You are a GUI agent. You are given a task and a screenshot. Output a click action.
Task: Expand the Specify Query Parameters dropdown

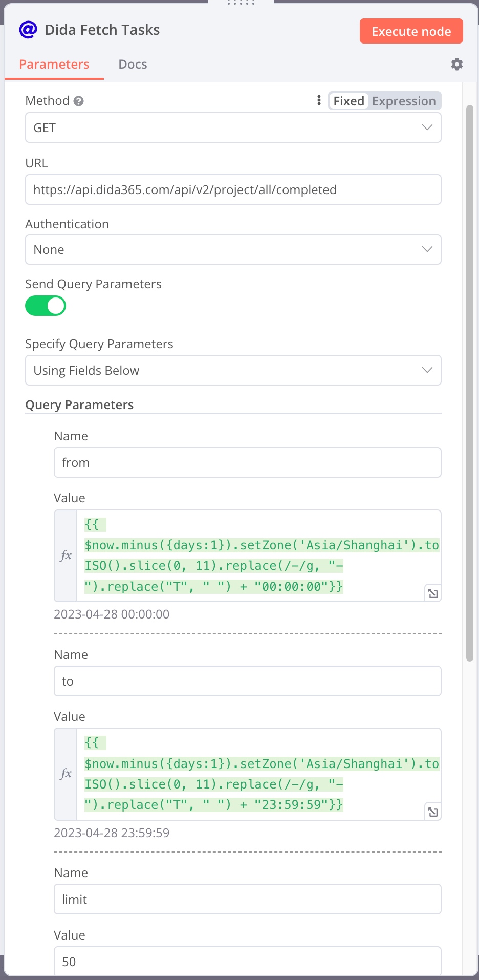pyautogui.click(x=233, y=370)
